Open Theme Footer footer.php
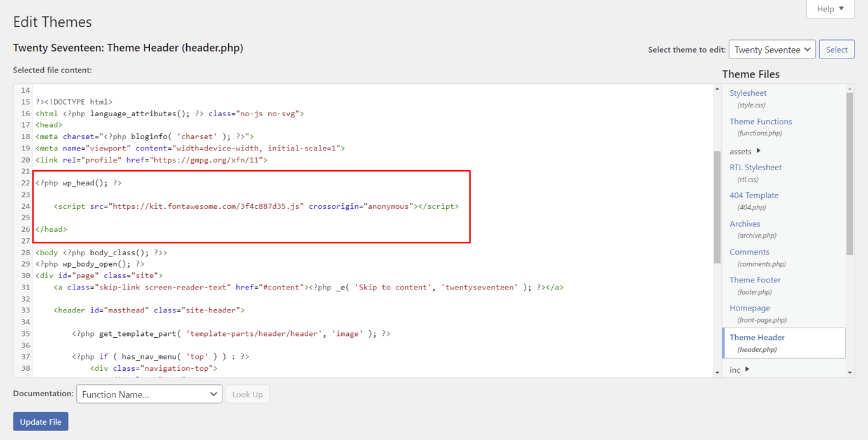This screenshot has width=868, height=440. click(x=755, y=279)
